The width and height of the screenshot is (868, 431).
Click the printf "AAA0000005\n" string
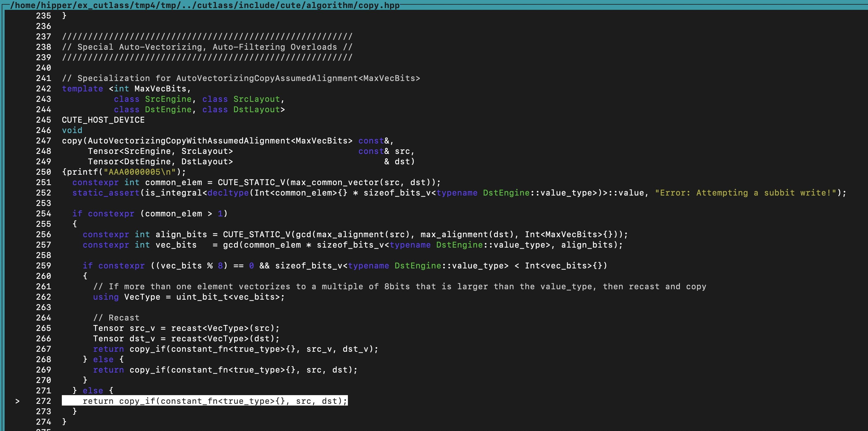(140, 172)
